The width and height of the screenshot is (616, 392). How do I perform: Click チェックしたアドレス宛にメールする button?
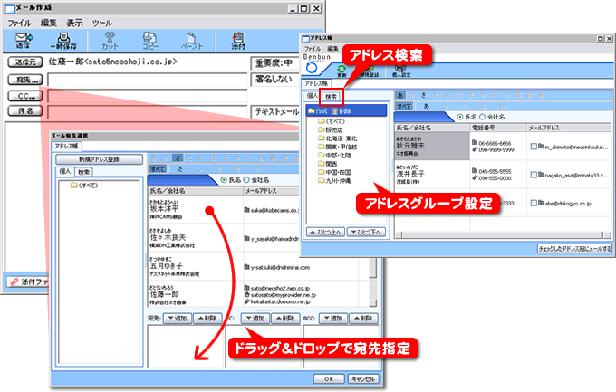[x=574, y=249]
